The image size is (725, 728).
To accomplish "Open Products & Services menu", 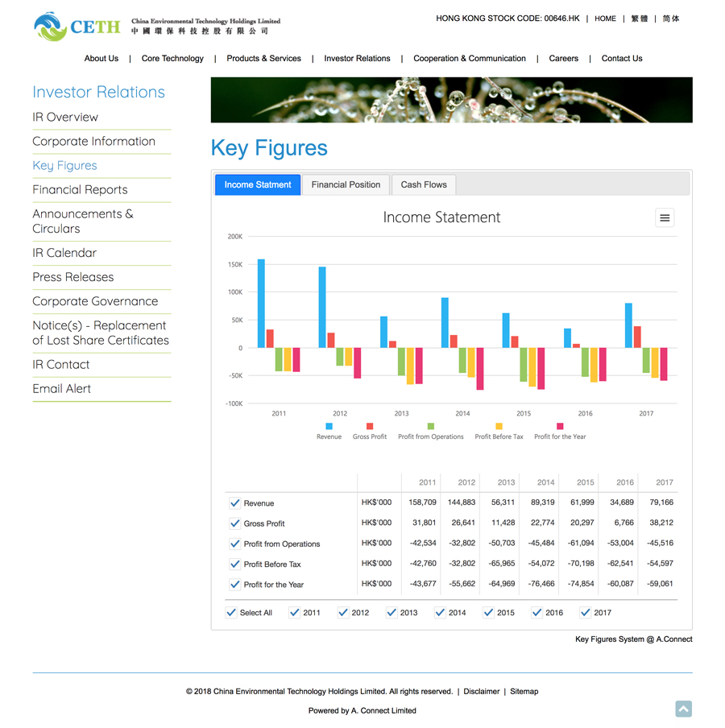I will 263,59.
